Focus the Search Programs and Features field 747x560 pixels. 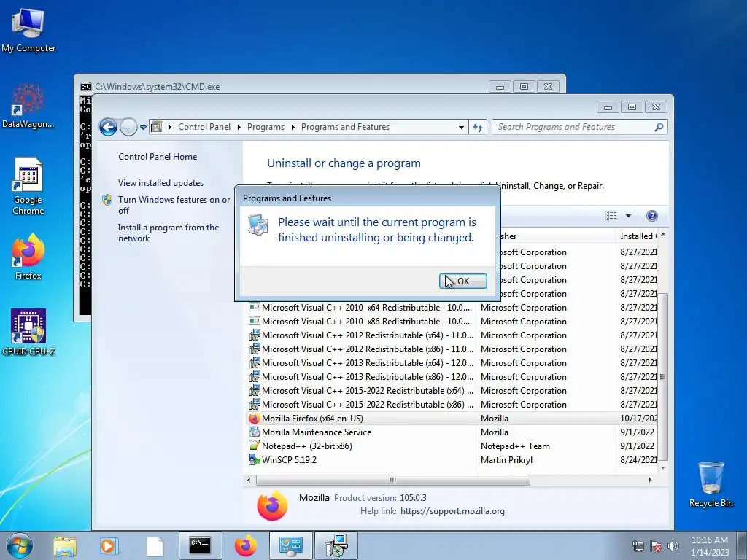(572, 127)
